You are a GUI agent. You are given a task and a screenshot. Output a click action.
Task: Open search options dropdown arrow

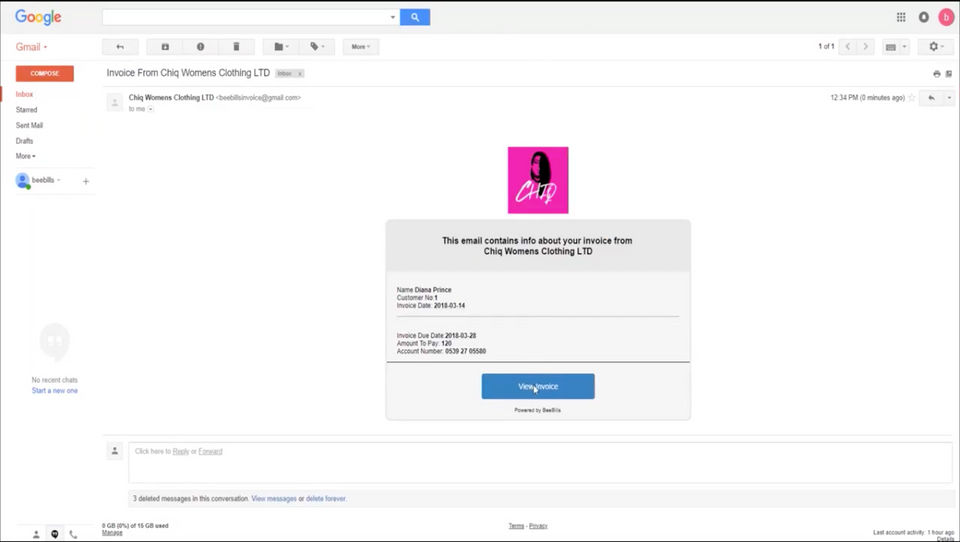click(392, 17)
